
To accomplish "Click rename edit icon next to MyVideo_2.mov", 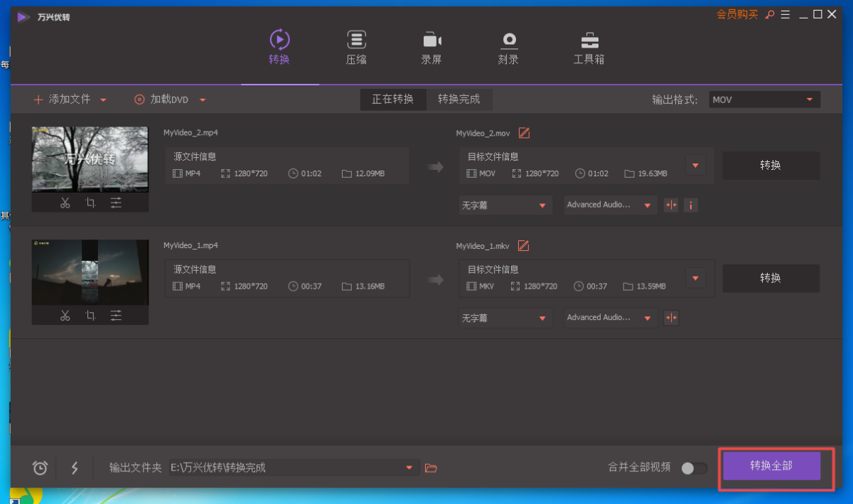I will pyautogui.click(x=524, y=133).
